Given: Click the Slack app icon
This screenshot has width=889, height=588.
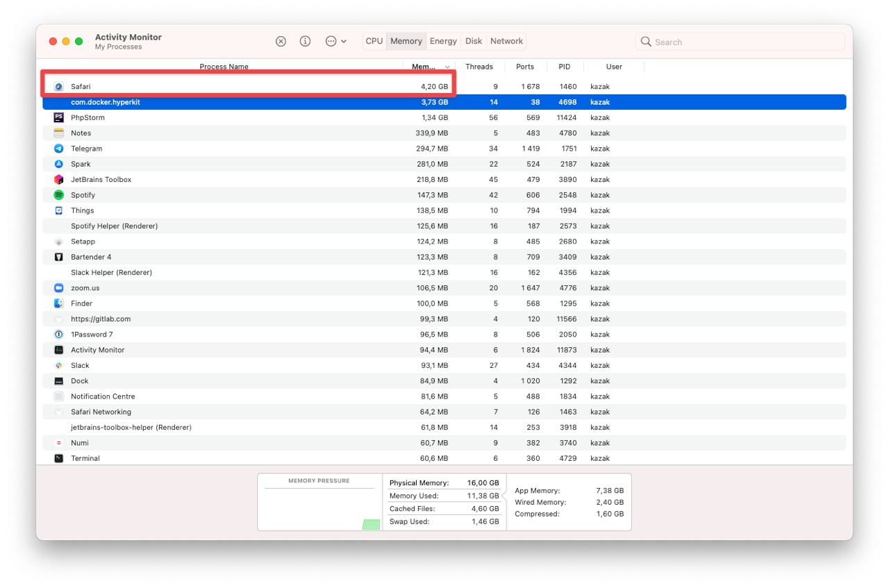Looking at the screenshot, I should point(59,365).
